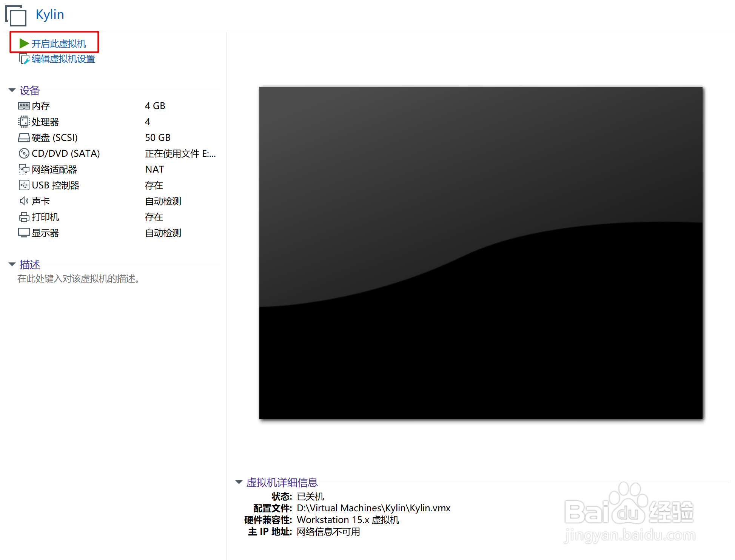
Task: Click the Kylin title text
Action: click(x=50, y=14)
